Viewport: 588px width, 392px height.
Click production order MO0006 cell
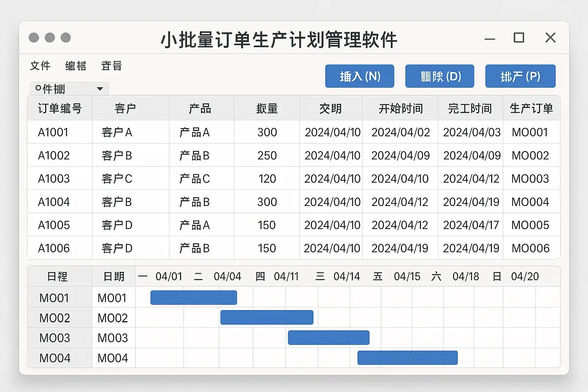tap(530, 248)
